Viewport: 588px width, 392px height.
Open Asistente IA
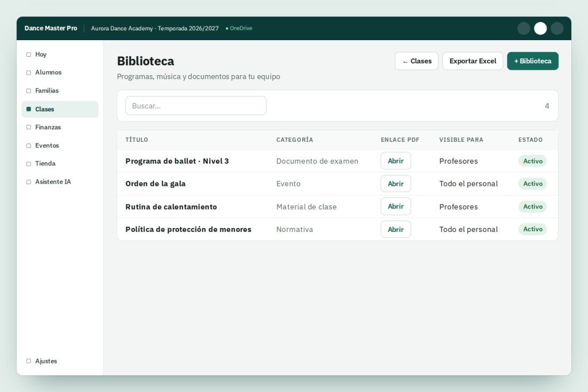[x=60, y=182]
